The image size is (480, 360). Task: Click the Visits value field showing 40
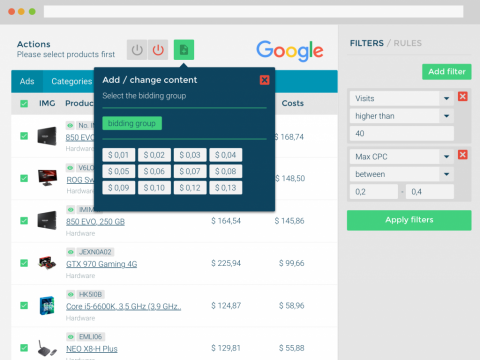[x=402, y=133]
